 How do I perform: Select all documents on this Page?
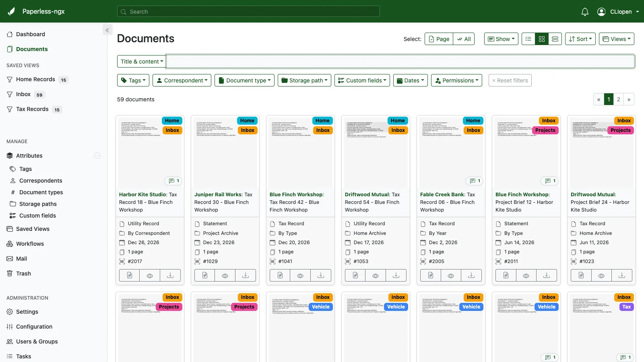[x=439, y=39]
